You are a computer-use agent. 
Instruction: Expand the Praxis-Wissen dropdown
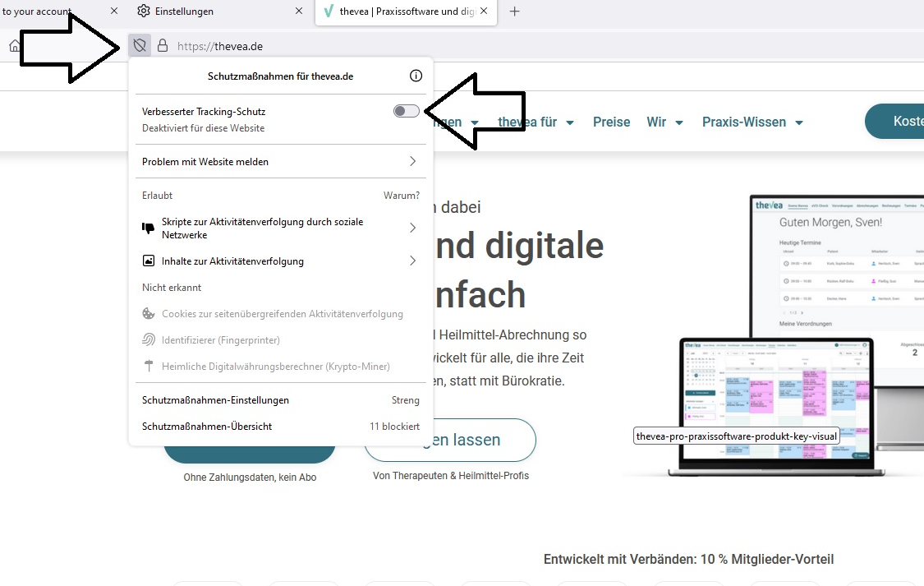pos(752,122)
